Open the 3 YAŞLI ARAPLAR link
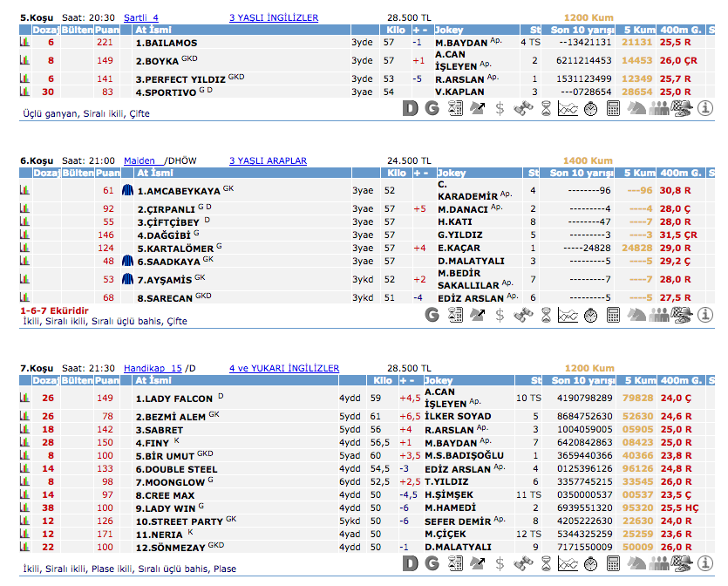728x586 pixels. tap(268, 161)
